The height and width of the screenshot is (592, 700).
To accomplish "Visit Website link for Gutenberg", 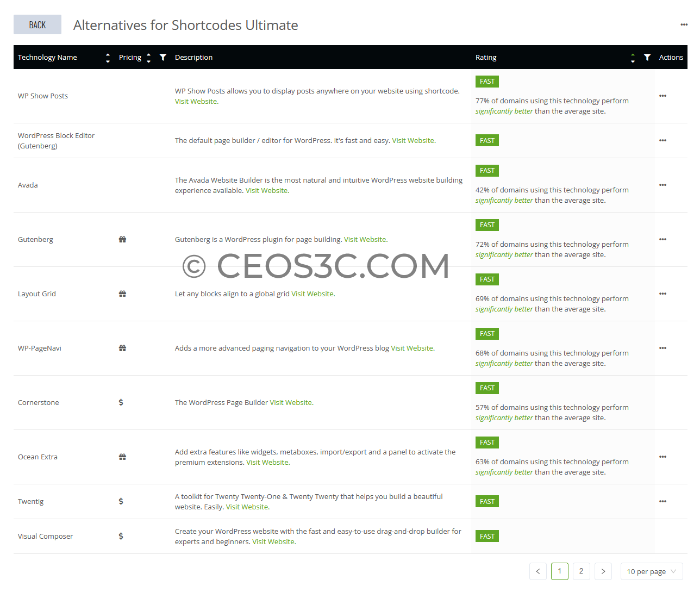I will point(365,239).
